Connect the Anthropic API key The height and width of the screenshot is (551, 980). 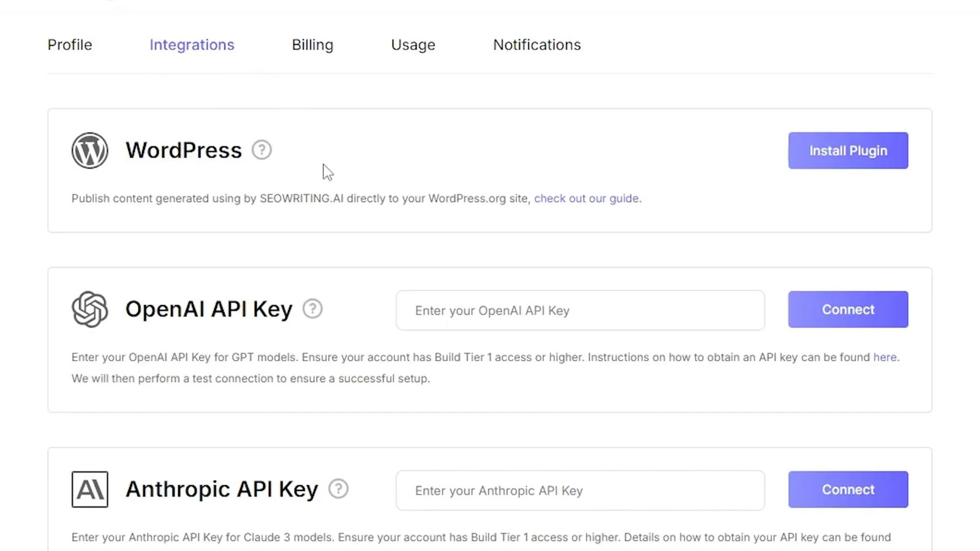(x=848, y=489)
